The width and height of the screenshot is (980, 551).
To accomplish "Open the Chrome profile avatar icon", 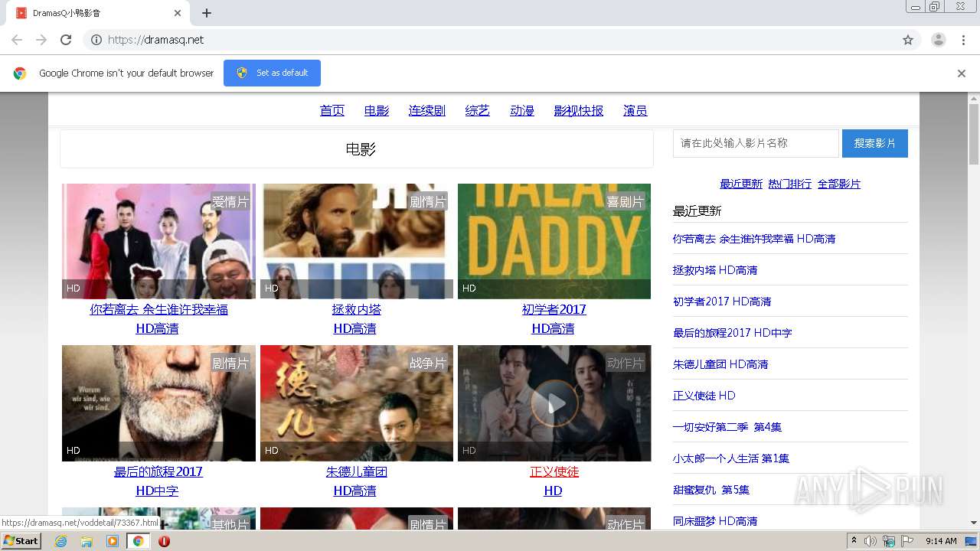I will (x=939, y=40).
